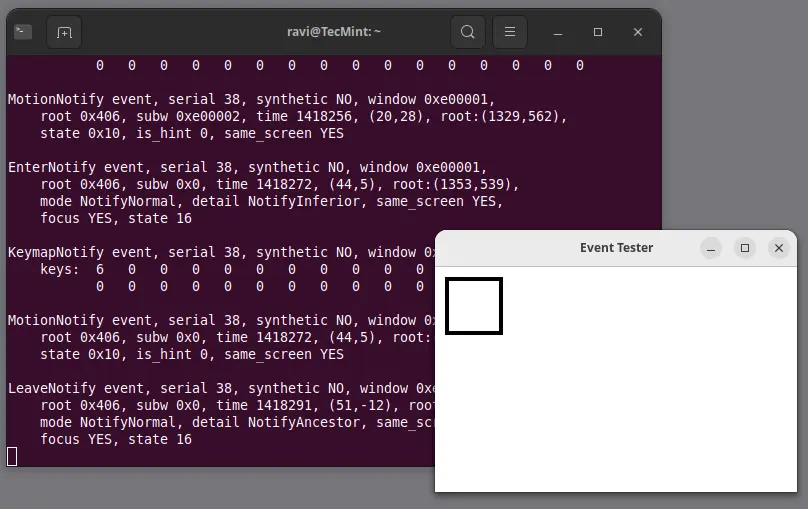Open the terminal hamburger menu
Image resolution: width=808 pixels, height=509 pixels.
(510, 32)
